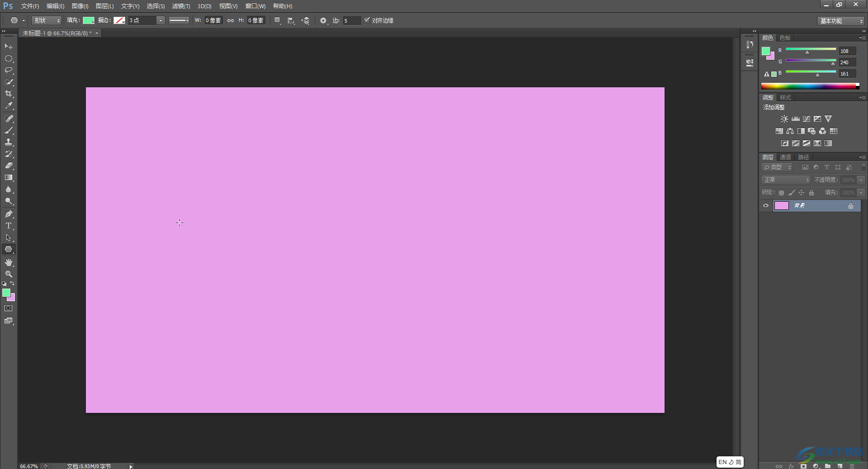Toggle lock image pixels brush icon

(x=791, y=193)
